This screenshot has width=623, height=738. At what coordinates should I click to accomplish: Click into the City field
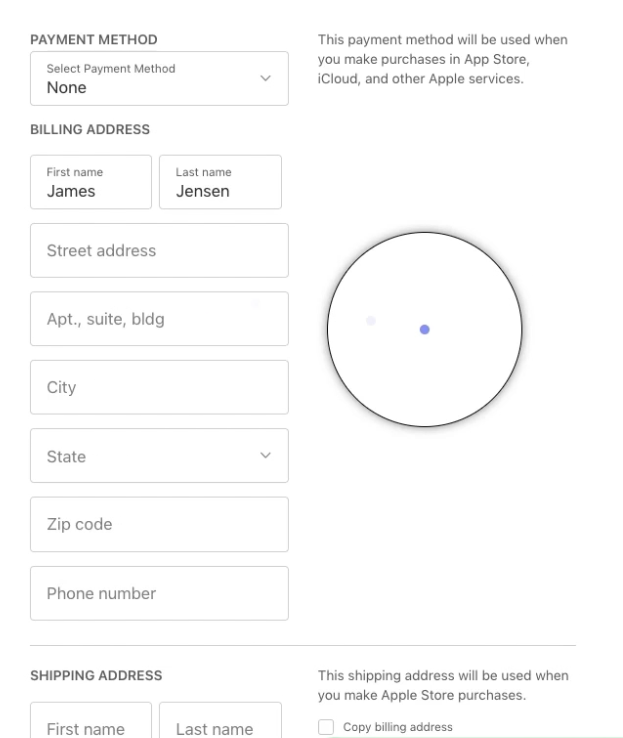pyautogui.click(x=159, y=387)
